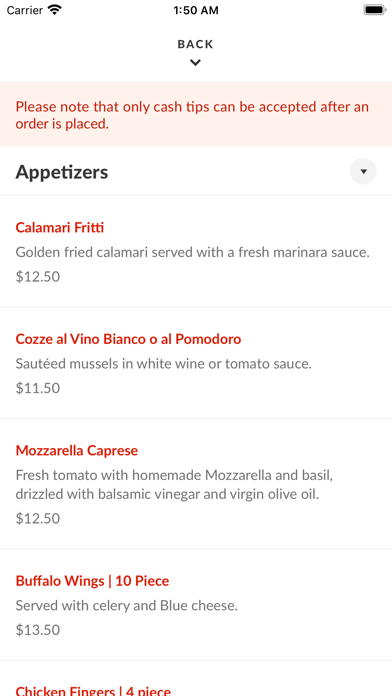The image size is (392, 696).
Task: Tap the sautéed mussels description
Action: tap(164, 364)
